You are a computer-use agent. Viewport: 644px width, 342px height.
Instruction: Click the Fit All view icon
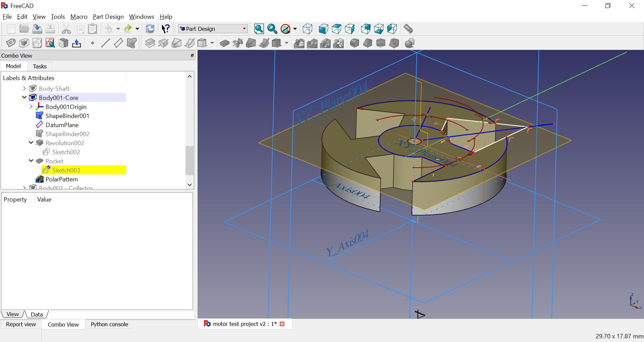click(x=259, y=29)
